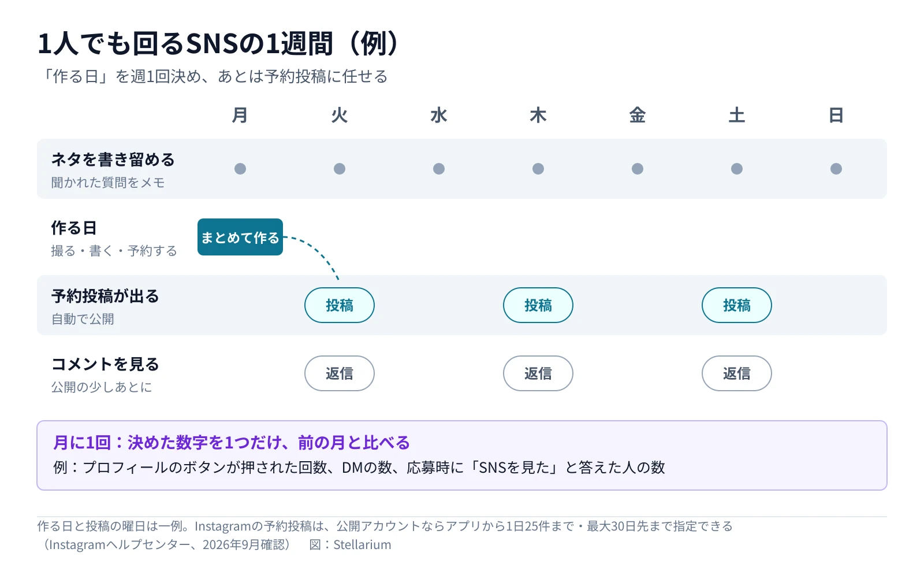Click the ネタ dot in the 日 column
Image resolution: width=924 pixels, height=571 pixels.
(x=836, y=169)
